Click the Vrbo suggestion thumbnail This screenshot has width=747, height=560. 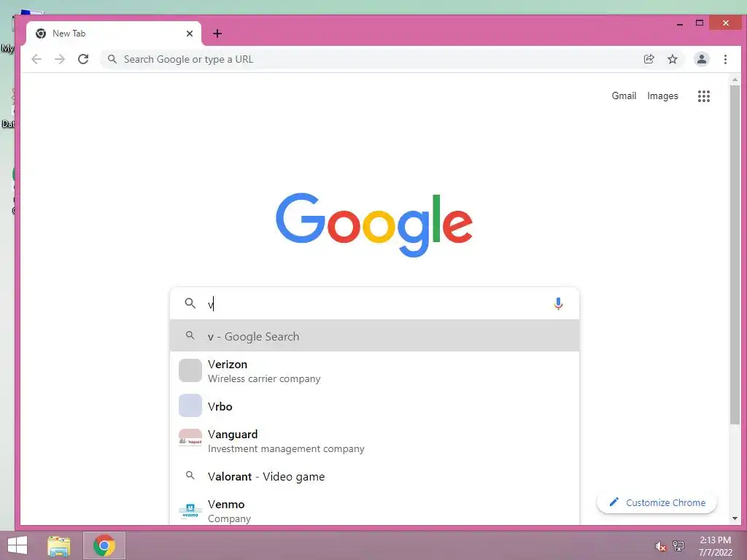pos(190,405)
